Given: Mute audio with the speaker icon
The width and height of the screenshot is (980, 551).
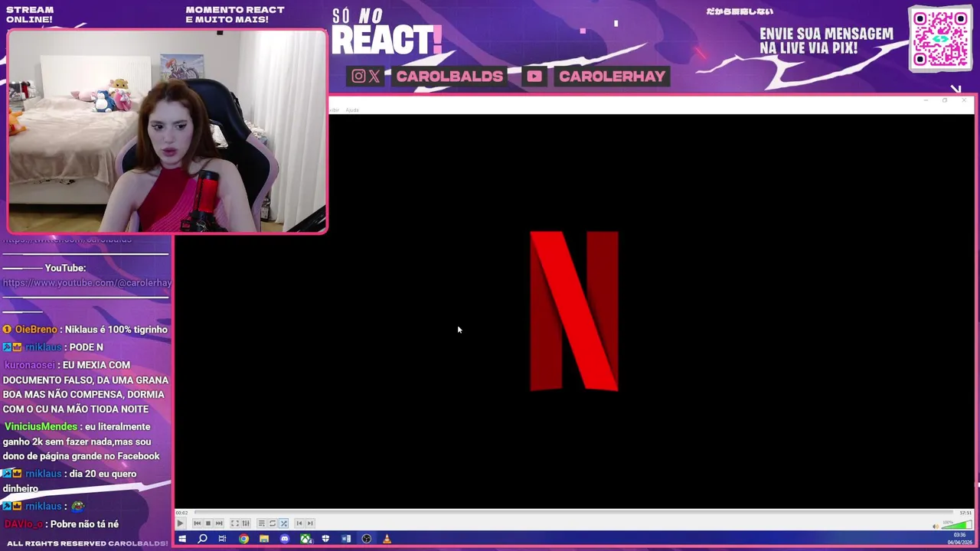Looking at the screenshot, I should (x=936, y=527).
